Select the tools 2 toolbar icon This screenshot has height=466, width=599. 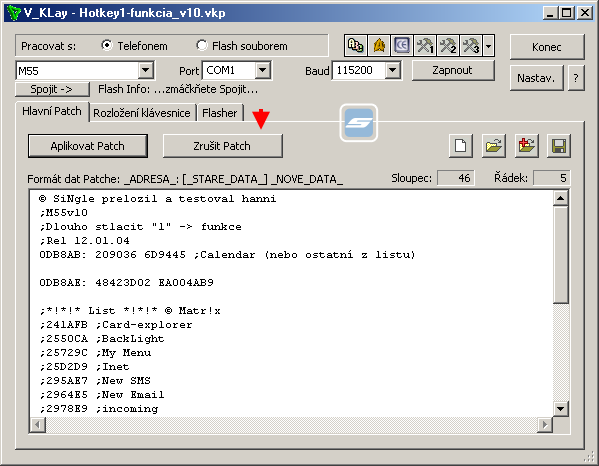(448, 46)
